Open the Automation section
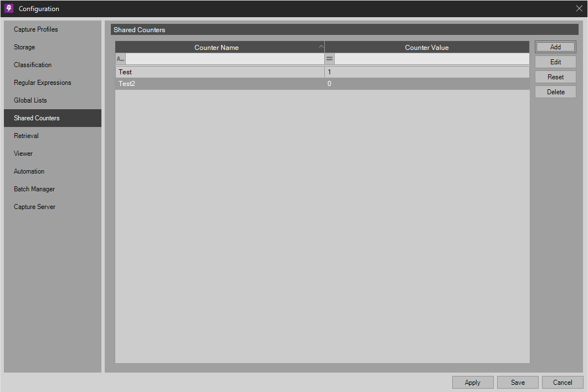The width and height of the screenshot is (588, 392). [53, 171]
